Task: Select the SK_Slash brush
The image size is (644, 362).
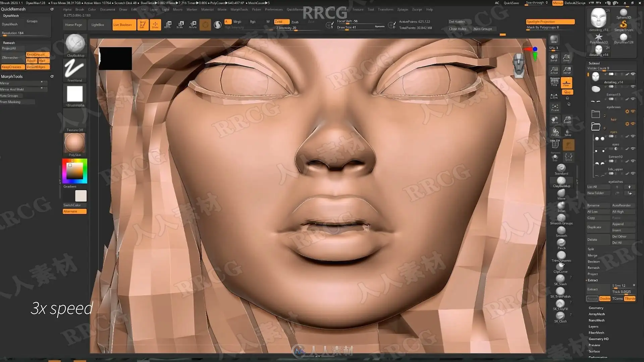Action: 560,280
